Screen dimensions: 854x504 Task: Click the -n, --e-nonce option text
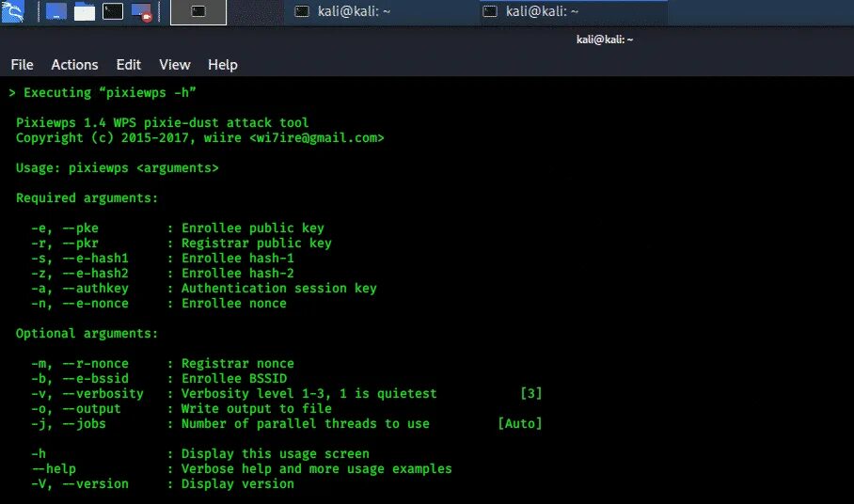(x=80, y=304)
